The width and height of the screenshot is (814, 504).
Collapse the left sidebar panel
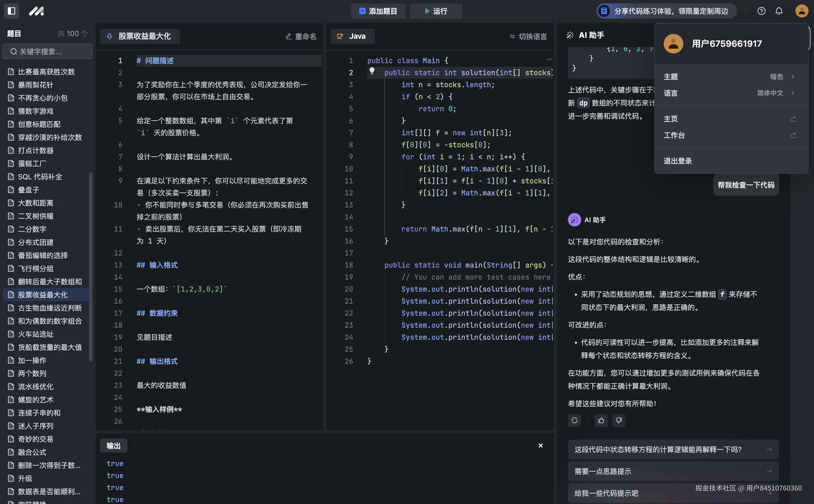click(11, 11)
